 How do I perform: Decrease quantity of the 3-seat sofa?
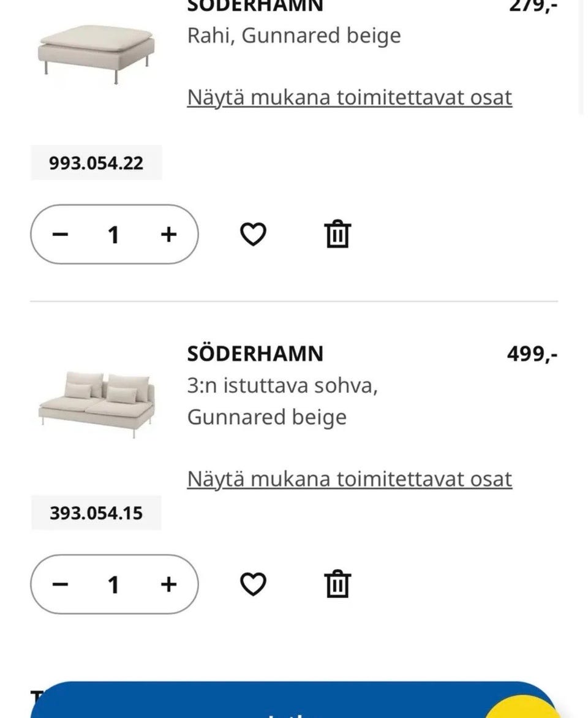(60, 584)
